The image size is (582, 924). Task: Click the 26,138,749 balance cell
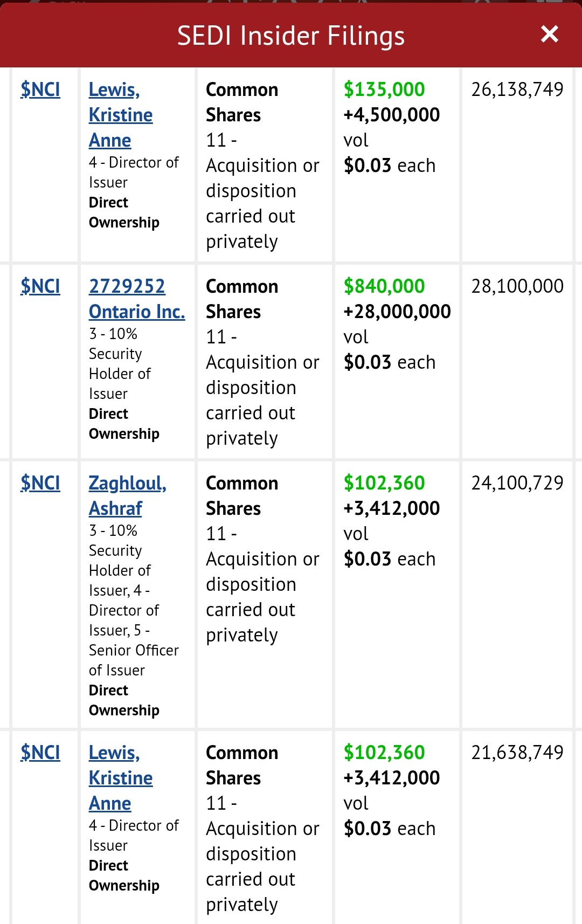[517, 89]
